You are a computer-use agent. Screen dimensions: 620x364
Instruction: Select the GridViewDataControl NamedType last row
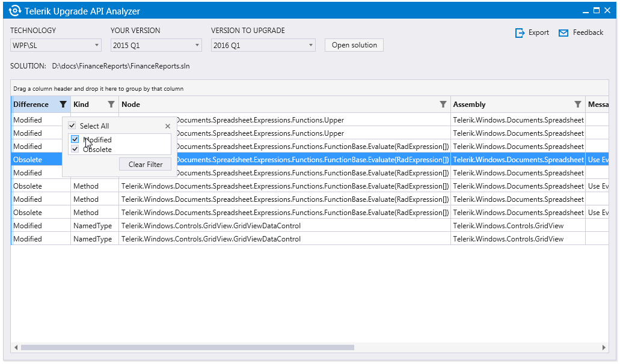tap(210, 239)
